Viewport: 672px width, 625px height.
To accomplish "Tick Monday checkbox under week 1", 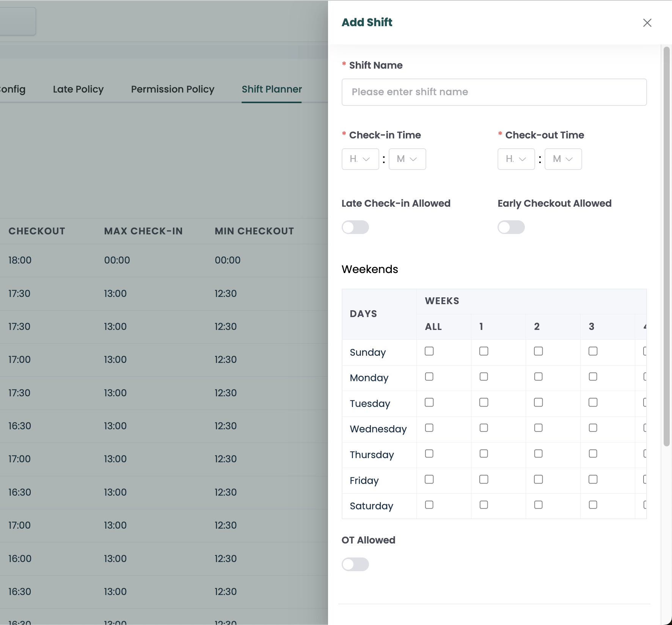I will (x=484, y=377).
